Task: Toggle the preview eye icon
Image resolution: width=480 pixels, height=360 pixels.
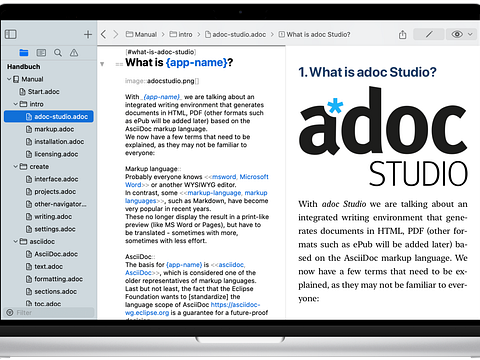Action: [457, 34]
